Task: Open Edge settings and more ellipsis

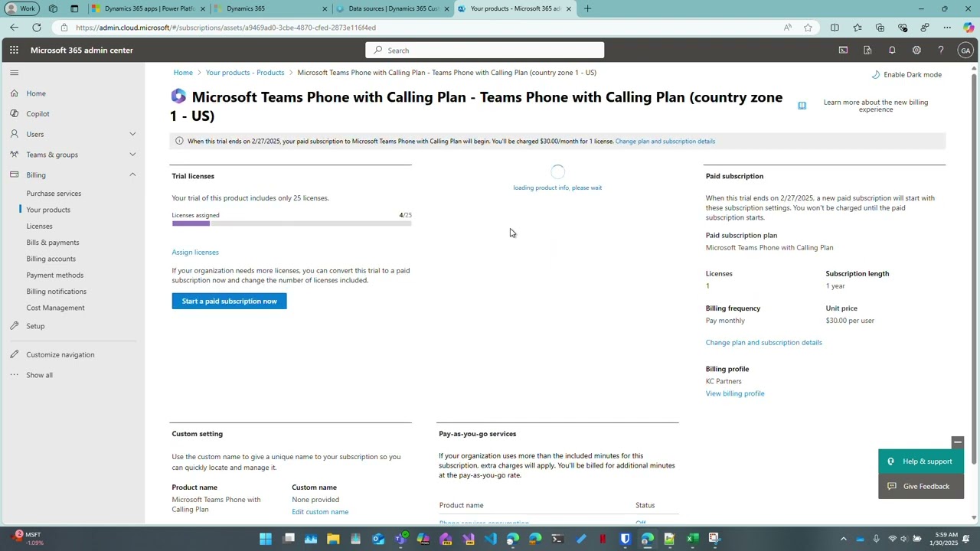Action: 947,28
